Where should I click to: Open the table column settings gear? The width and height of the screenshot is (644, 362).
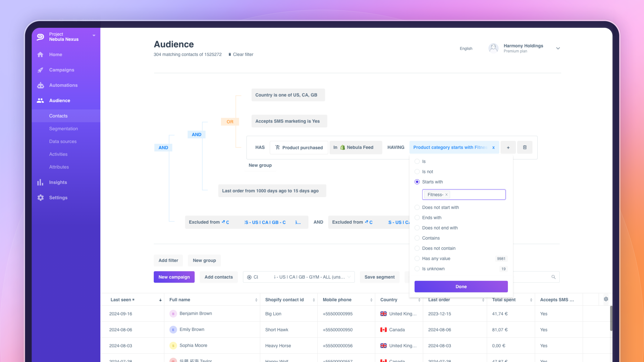click(606, 299)
